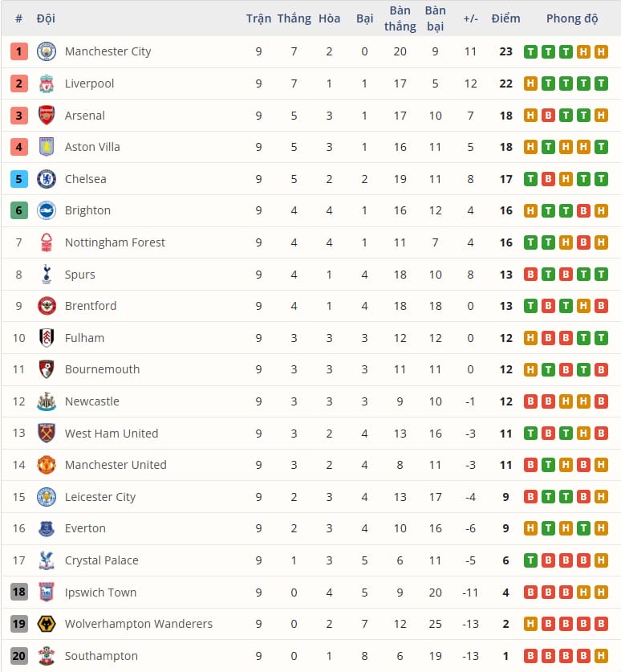Open the Aston Villa team link
Screen dimensions: 621x672
(x=92, y=147)
